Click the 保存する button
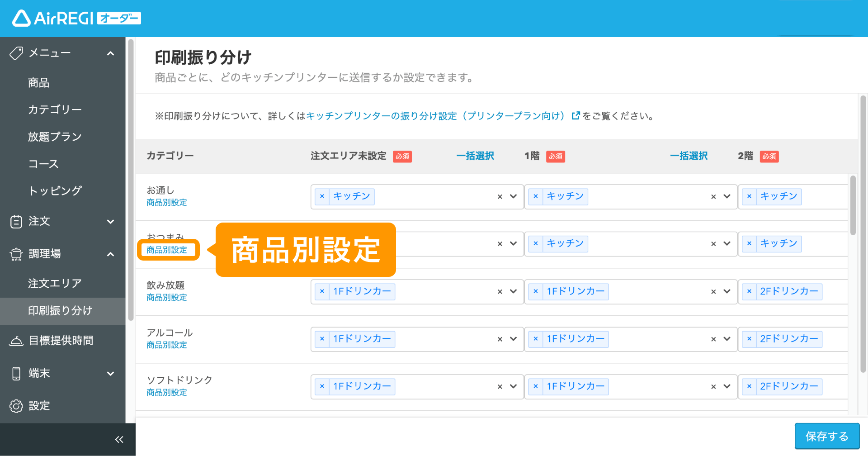Image resolution: width=868 pixels, height=456 pixels. tap(827, 436)
